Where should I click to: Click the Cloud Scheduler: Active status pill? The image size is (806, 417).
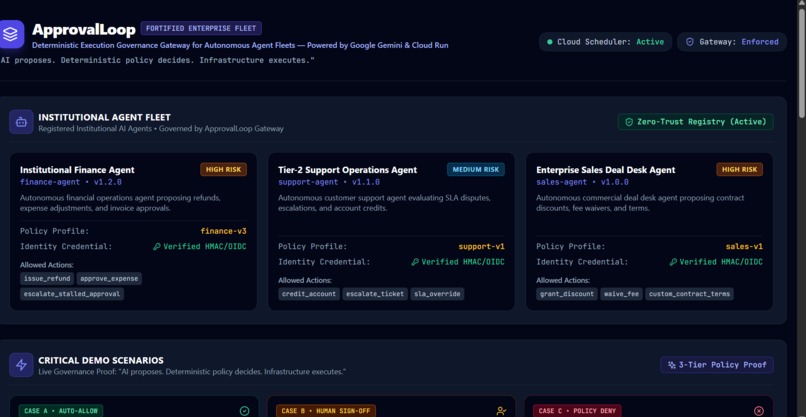(x=605, y=42)
